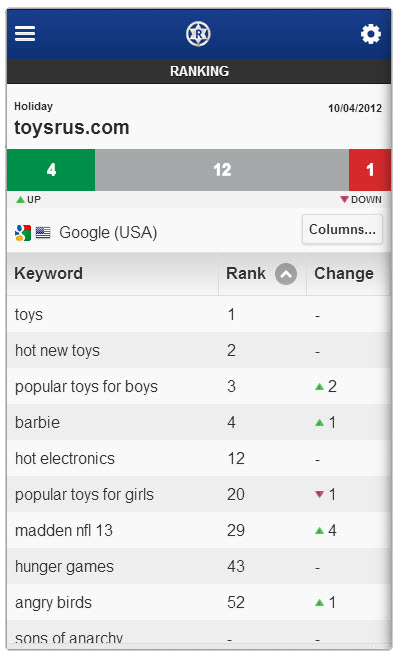Open the hamburger menu
This screenshot has width=397, height=656.
coord(25,33)
